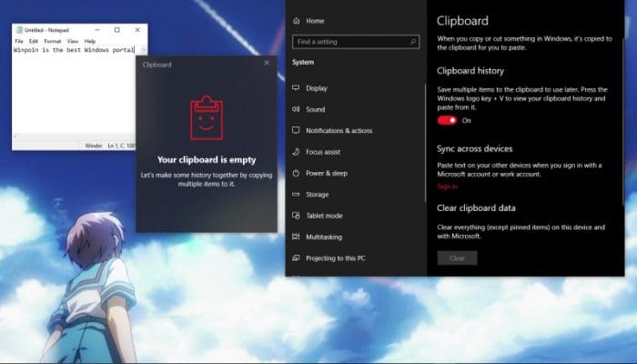The height and width of the screenshot is (364, 637).
Task: Open the Notepad File menu
Action: click(x=18, y=41)
